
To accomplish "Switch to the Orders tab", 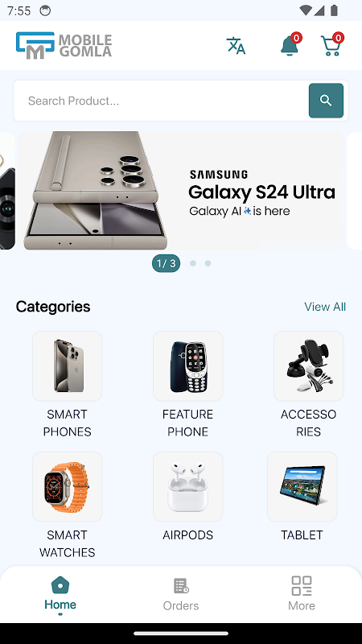I will pos(181,594).
